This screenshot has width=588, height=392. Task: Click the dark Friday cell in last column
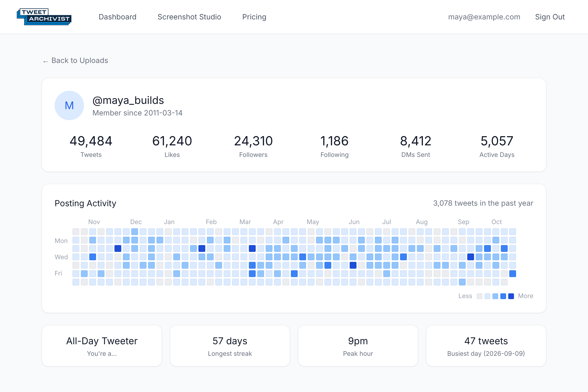coord(513,274)
